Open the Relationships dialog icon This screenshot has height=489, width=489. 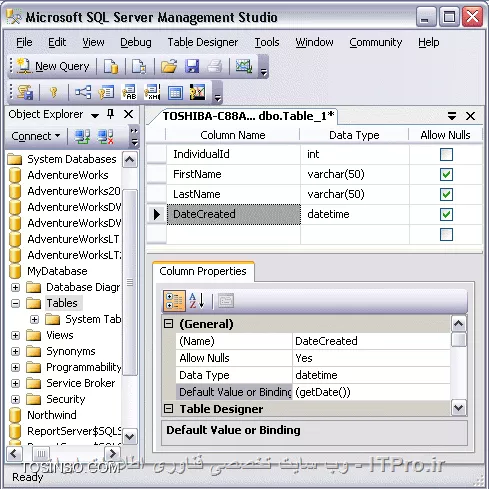(83, 92)
